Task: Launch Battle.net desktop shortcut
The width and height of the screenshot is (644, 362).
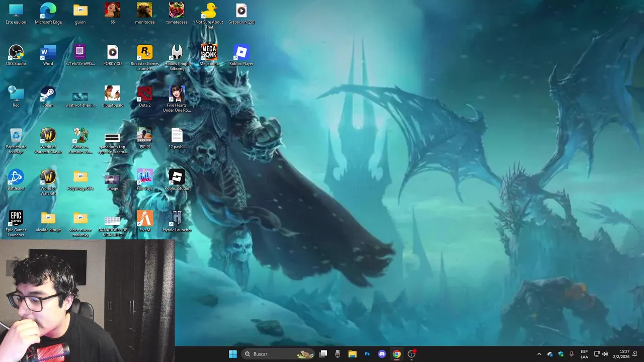Action: tap(16, 180)
